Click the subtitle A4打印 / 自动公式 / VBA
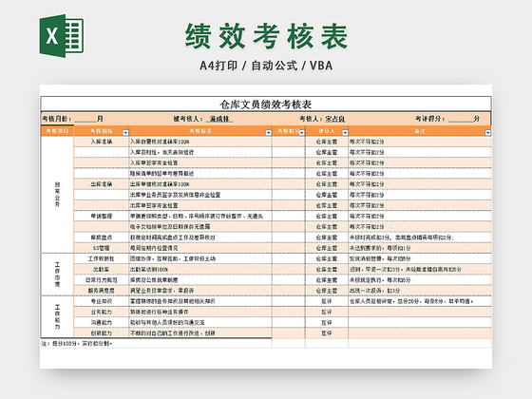The width and height of the screenshot is (532, 399). [x=266, y=66]
